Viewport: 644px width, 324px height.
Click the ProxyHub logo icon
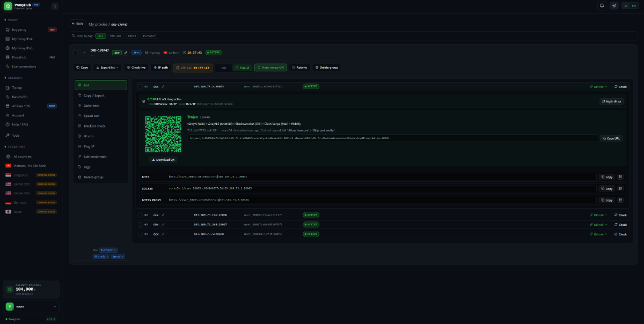[x=8, y=6]
